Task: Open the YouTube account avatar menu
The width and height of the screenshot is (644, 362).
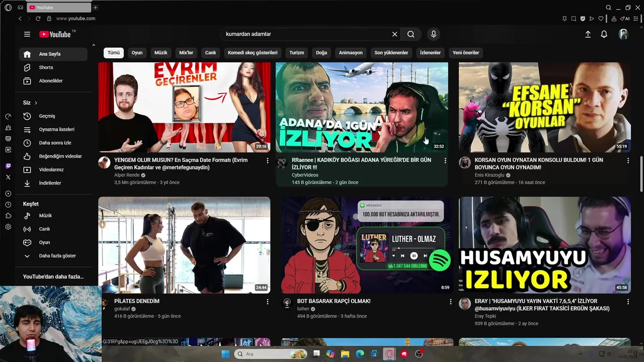Action: click(623, 34)
